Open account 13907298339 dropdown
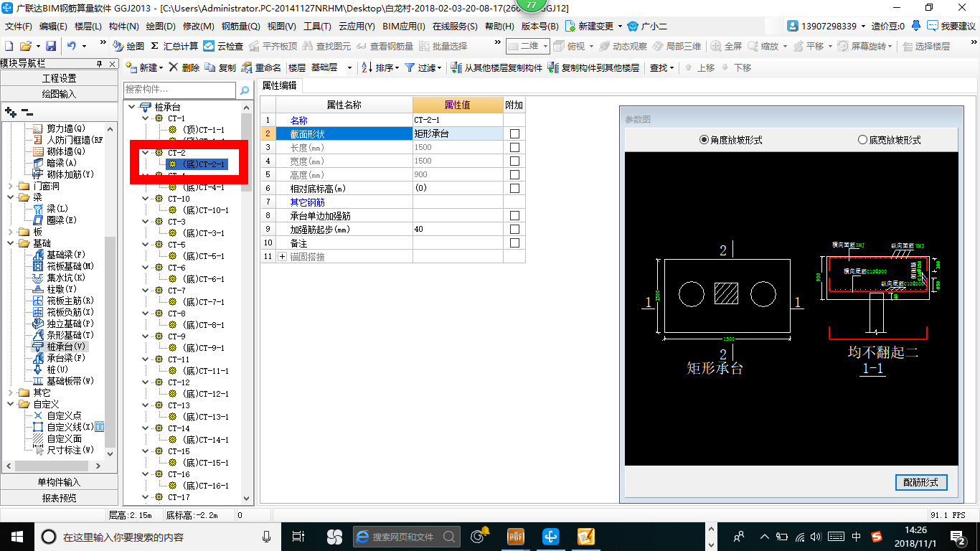 (x=826, y=26)
